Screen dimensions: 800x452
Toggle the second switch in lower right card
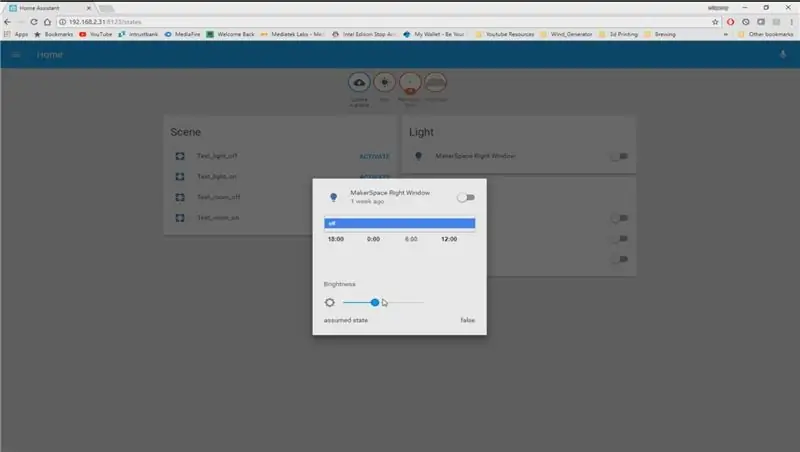(x=619, y=239)
